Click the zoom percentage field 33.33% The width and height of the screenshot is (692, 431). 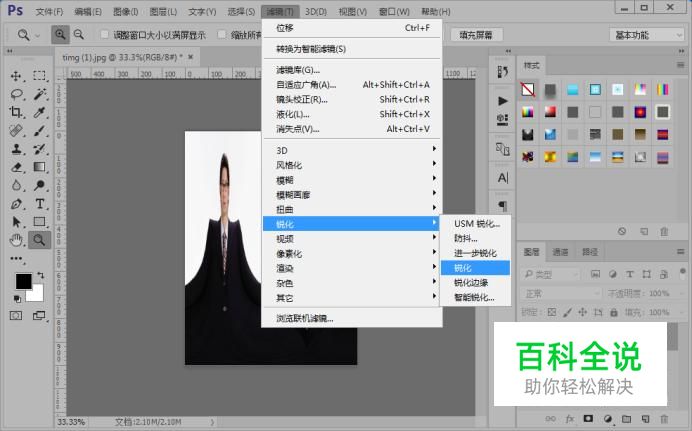click(71, 422)
